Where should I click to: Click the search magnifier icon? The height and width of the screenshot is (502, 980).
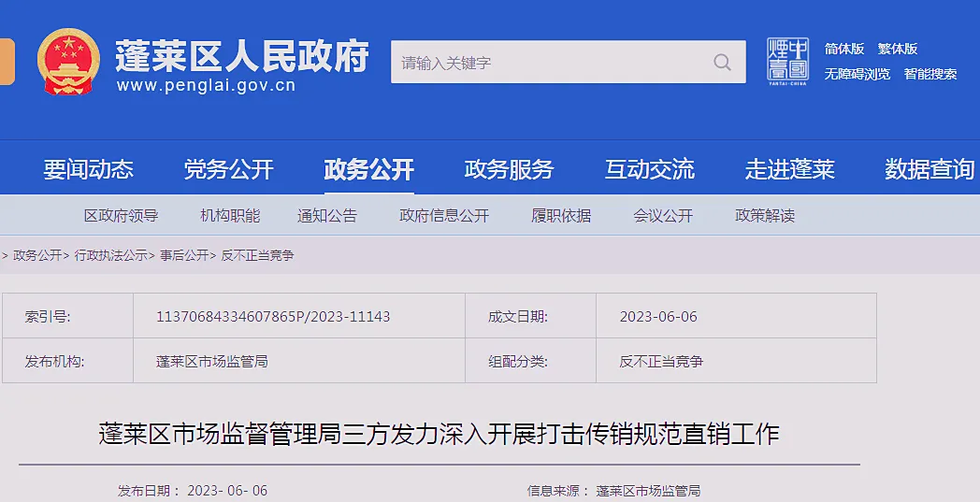pyautogui.click(x=723, y=62)
